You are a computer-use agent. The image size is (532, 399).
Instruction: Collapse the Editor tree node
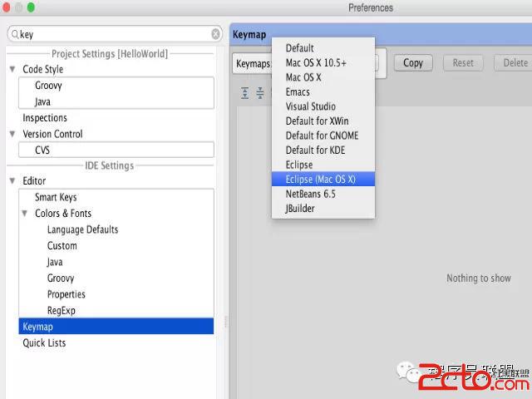coord(12,181)
